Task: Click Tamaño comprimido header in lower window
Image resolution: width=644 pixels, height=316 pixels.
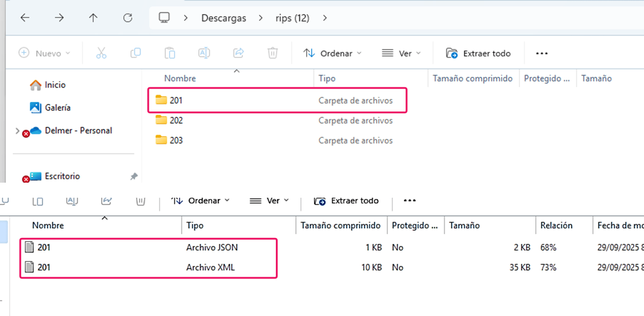Action: (341, 226)
